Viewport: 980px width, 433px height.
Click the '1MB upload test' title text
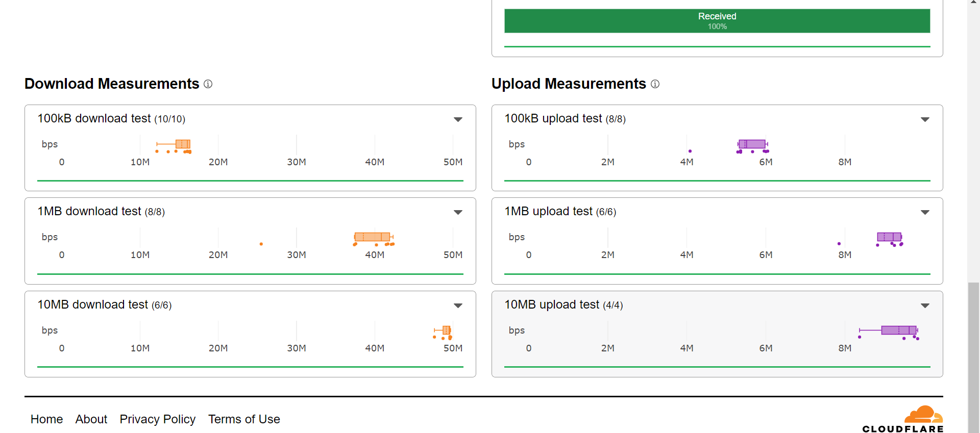tap(548, 211)
